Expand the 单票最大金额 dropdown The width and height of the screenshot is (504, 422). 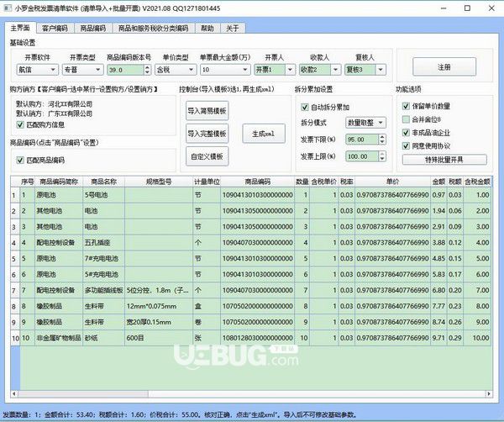pyautogui.click(x=225, y=70)
